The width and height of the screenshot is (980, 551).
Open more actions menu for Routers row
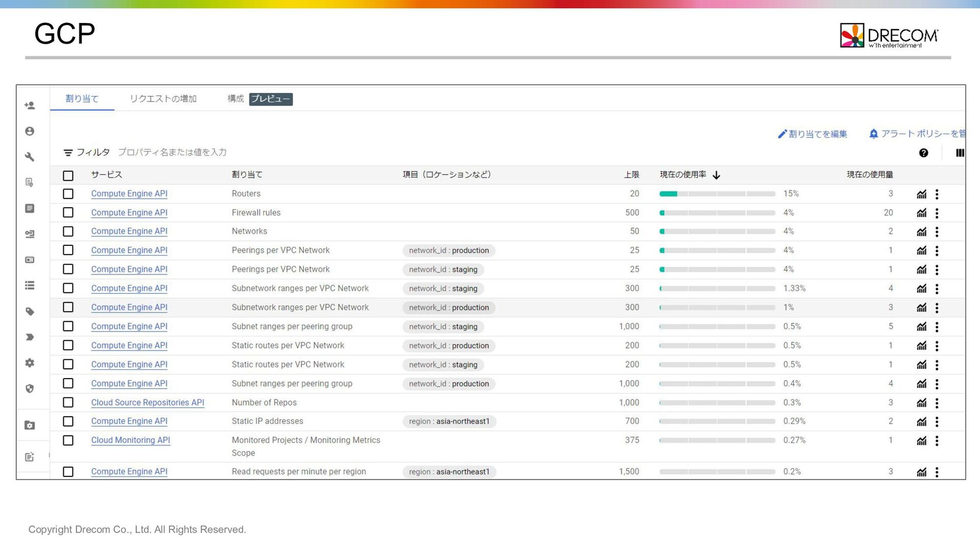937,194
